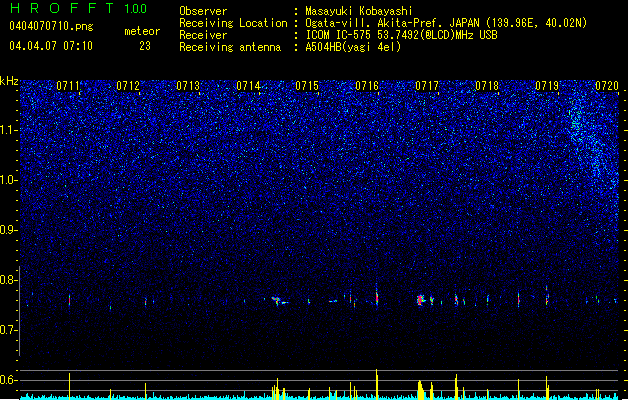629x400 pixels.
Task: Click the Receiving Location label
Action: [233, 23]
